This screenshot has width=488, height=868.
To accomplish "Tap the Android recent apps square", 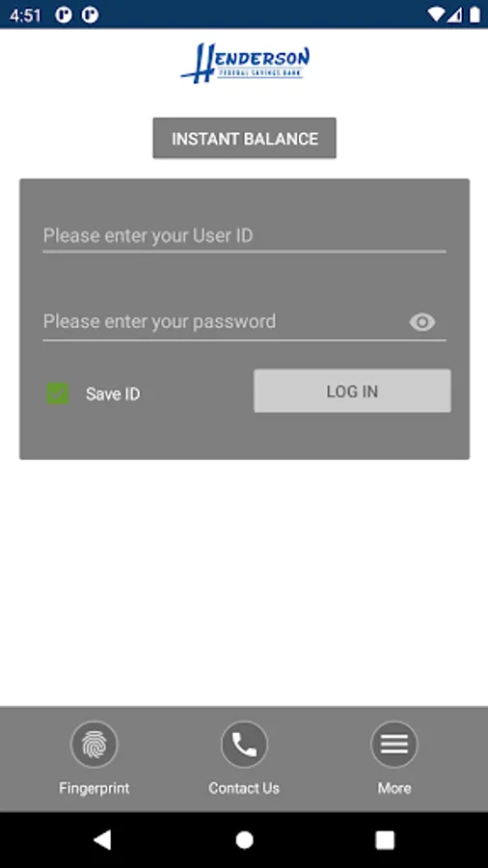I will pos(385,840).
